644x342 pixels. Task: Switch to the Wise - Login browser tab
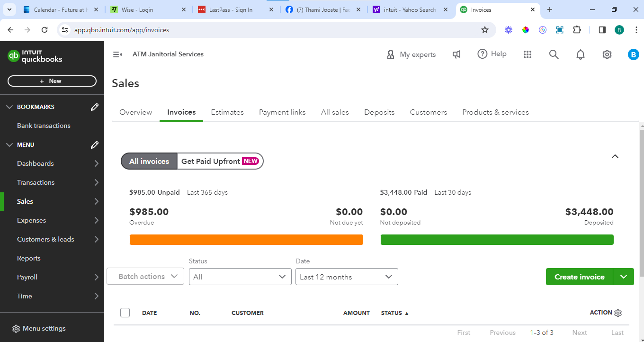(x=148, y=9)
